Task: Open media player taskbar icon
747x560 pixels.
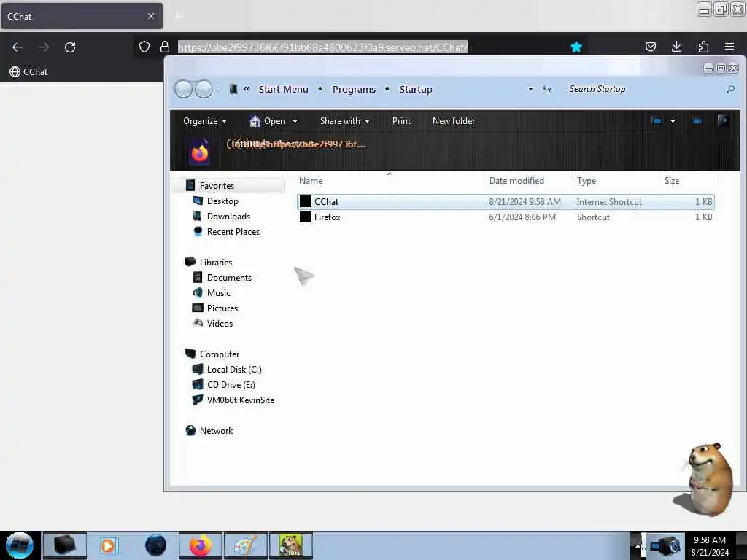Action: point(108,545)
